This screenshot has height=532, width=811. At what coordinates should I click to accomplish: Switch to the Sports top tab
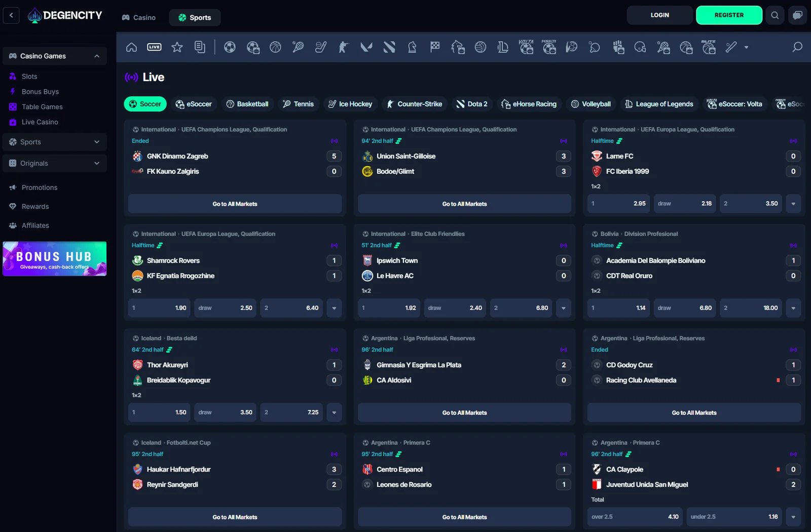[195, 18]
